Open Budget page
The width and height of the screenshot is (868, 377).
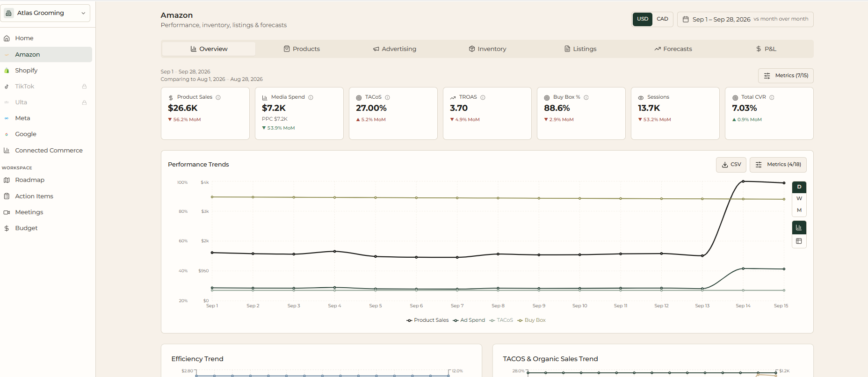tap(46, 228)
